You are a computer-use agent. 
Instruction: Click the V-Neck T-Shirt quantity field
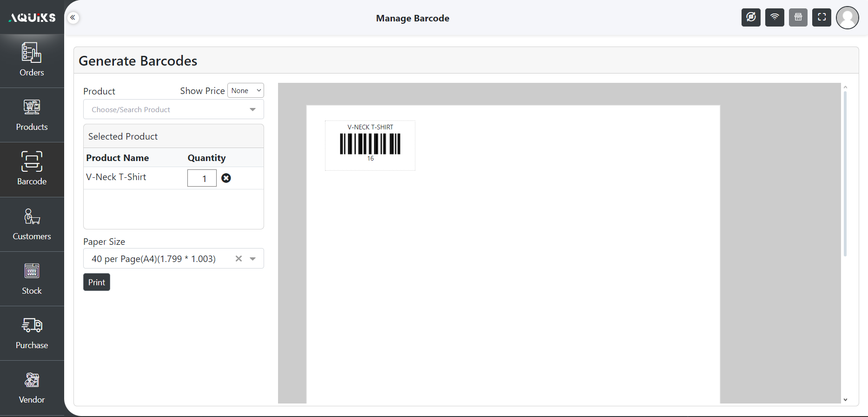[202, 178]
